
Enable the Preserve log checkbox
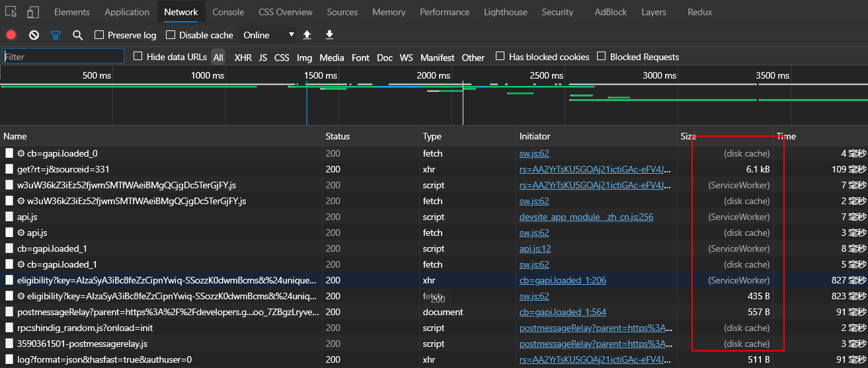(x=99, y=35)
